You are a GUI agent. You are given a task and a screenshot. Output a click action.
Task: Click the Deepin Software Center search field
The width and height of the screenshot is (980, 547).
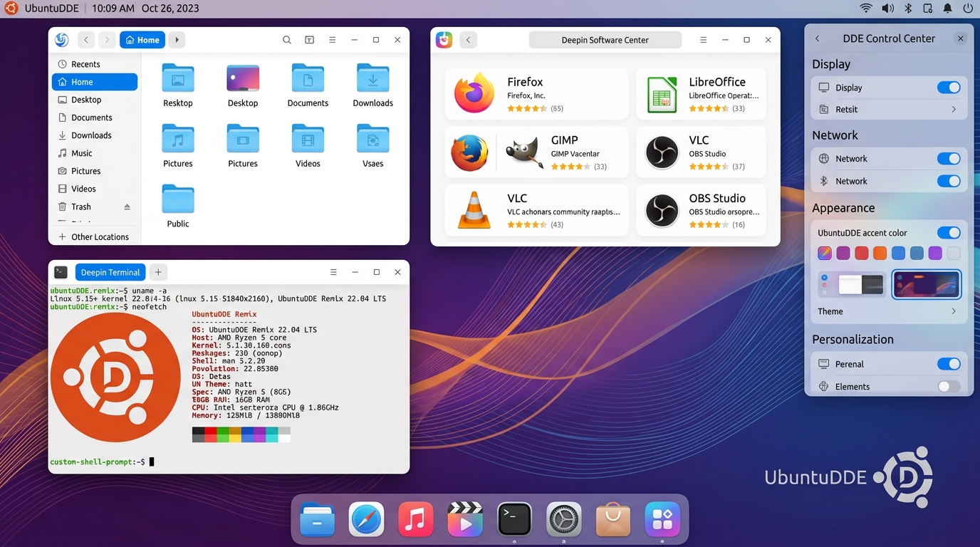pyautogui.click(x=605, y=40)
